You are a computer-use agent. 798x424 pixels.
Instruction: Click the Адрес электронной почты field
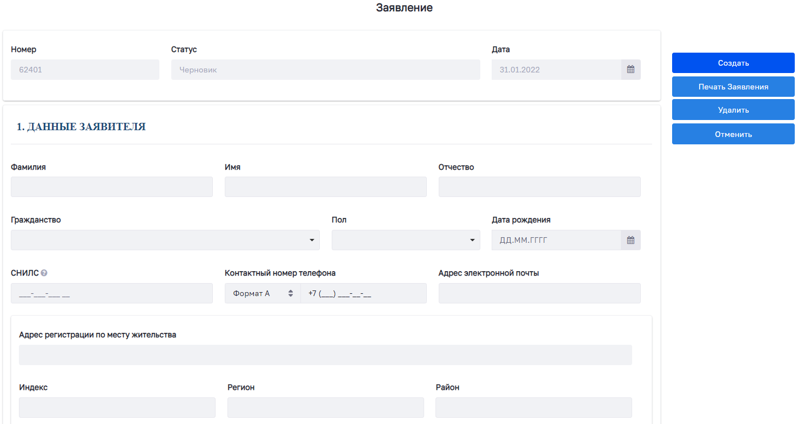pos(539,293)
